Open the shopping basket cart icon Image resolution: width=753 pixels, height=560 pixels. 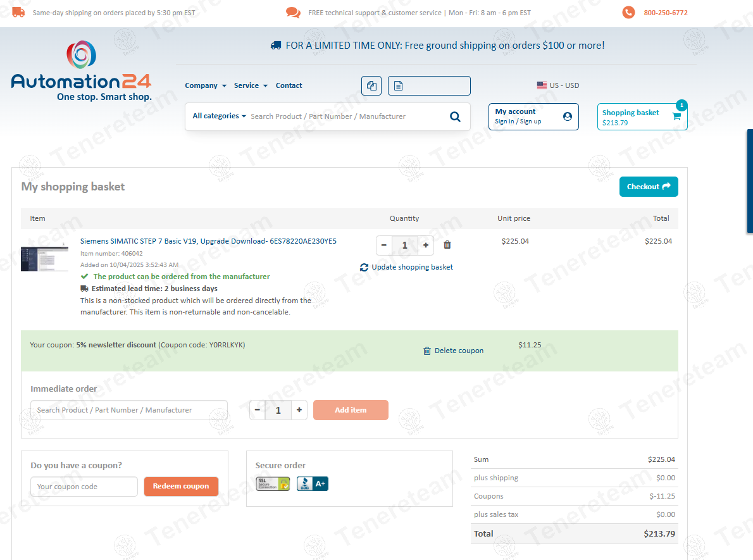tap(676, 116)
